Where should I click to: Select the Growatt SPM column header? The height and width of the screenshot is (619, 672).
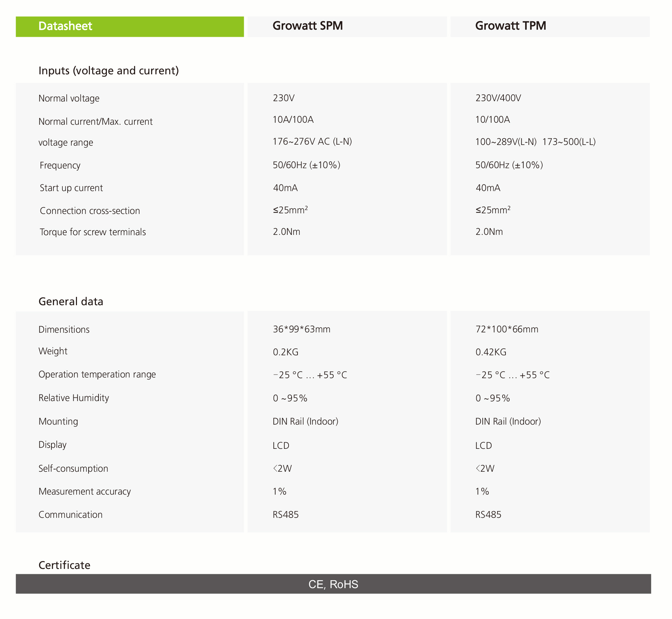307,26
